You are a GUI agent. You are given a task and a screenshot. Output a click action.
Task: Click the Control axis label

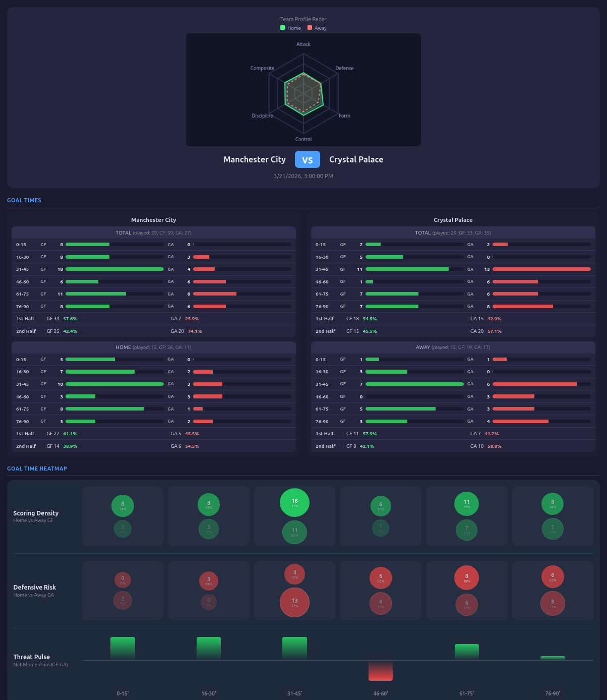click(x=304, y=140)
